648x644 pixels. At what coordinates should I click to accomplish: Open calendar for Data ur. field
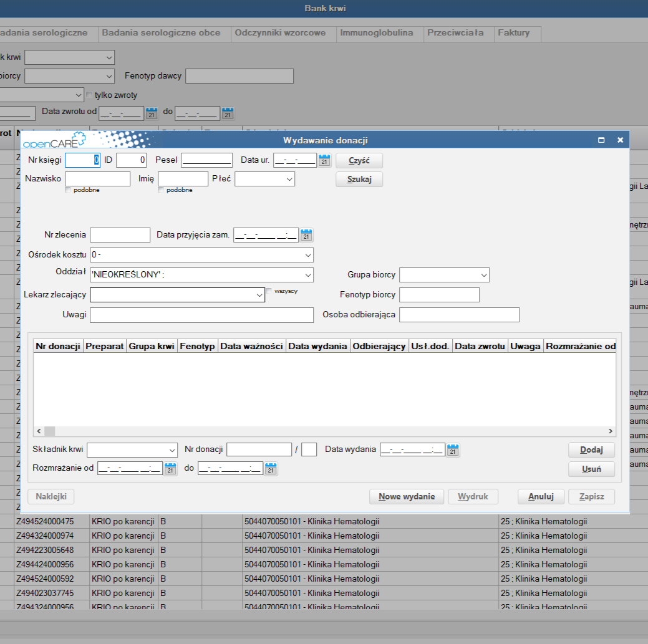click(324, 160)
